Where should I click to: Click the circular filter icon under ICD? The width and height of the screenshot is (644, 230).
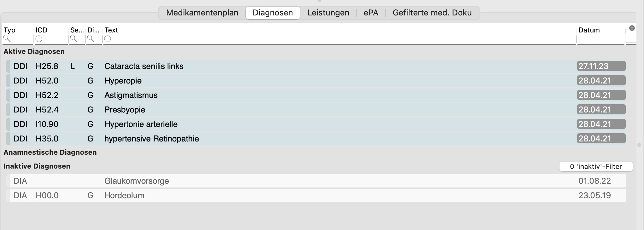(39, 39)
